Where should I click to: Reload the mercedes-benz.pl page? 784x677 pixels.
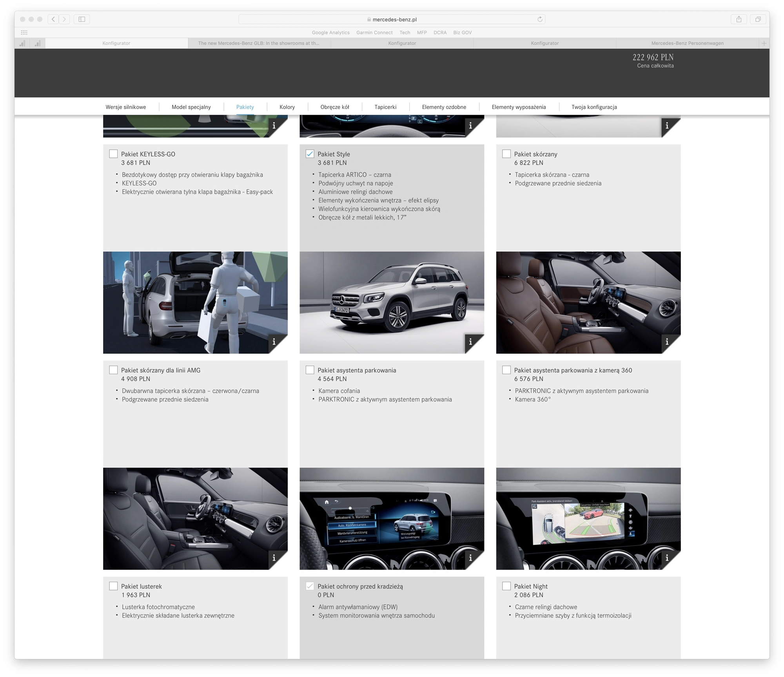[x=540, y=19]
